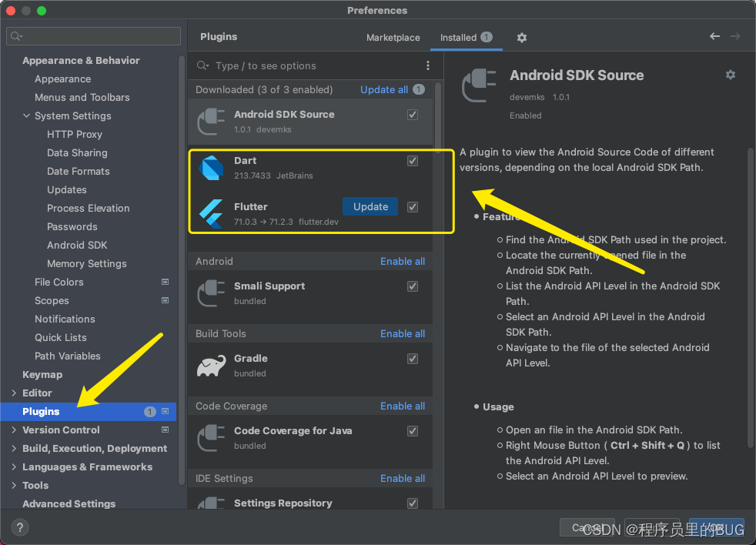Click the Update all link
The image size is (756, 545).
tap(384, 90)
